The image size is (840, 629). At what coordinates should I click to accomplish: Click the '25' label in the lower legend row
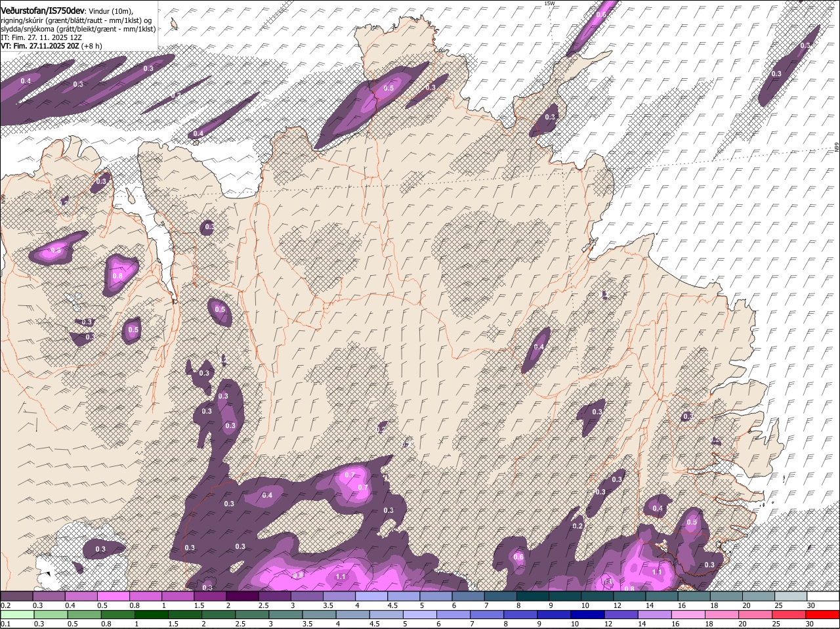pos(776,624)
